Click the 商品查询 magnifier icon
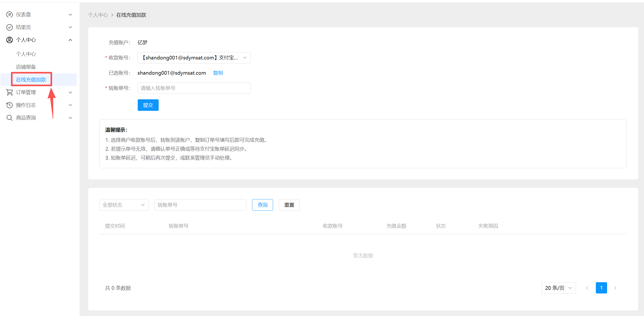The height and width of the screenshot is (316, 644). (9, 118)
